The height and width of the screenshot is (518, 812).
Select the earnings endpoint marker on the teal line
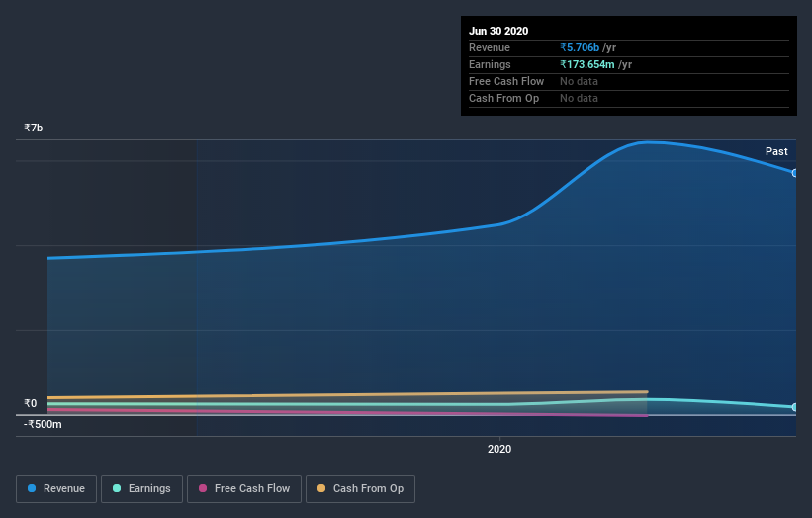(x=794, y=407)
